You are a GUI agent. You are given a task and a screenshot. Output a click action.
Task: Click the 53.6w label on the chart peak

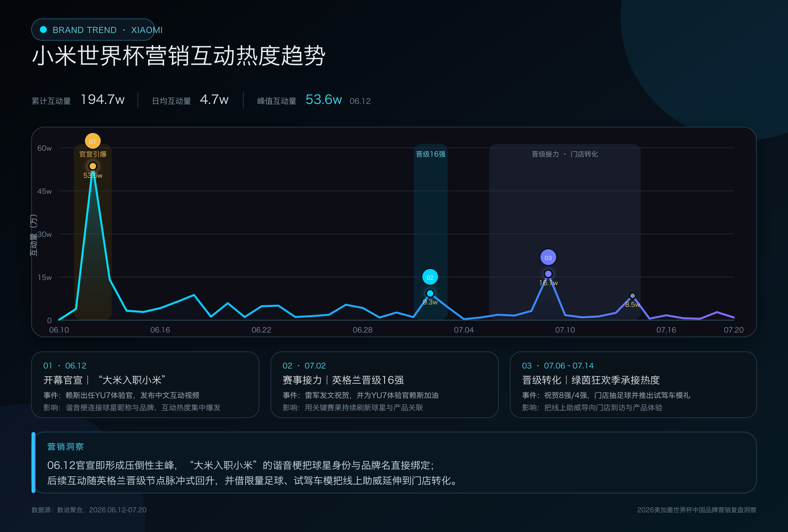(x=93, y=175)
